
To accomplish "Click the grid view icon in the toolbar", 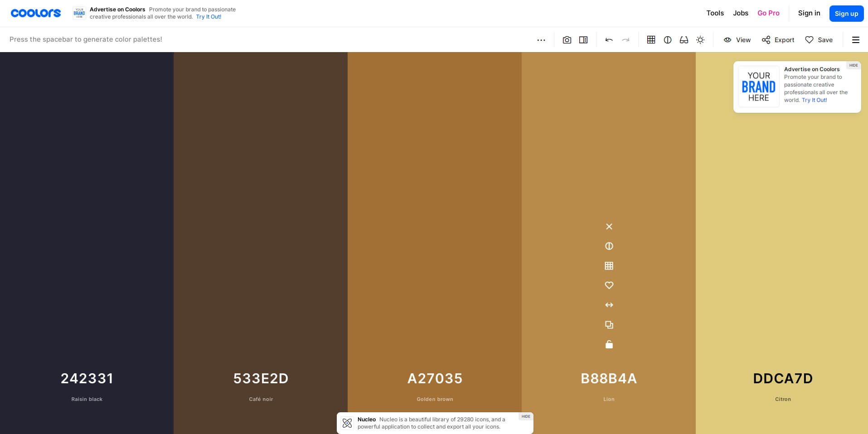I will pyautogui.click(x=651, y=40).
